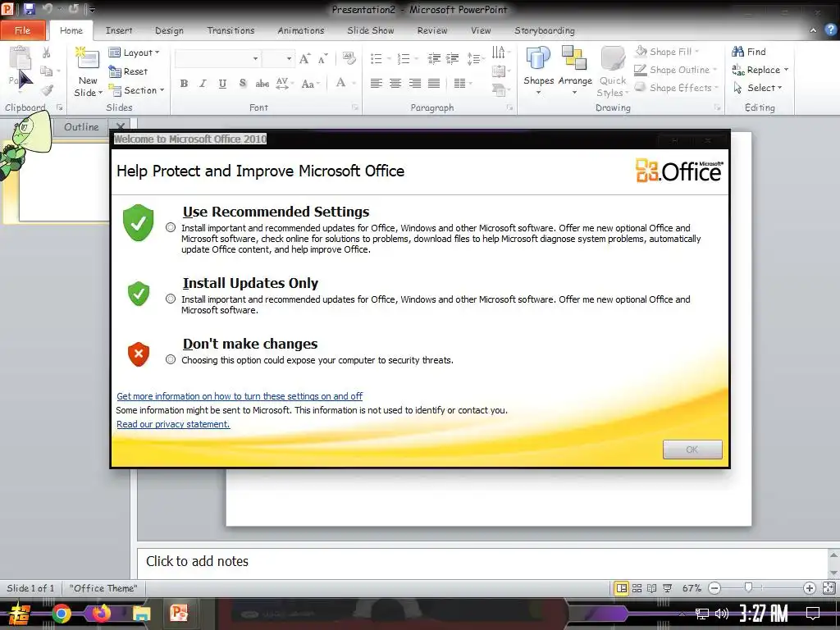Open the font name combo box

click(217, 58)
